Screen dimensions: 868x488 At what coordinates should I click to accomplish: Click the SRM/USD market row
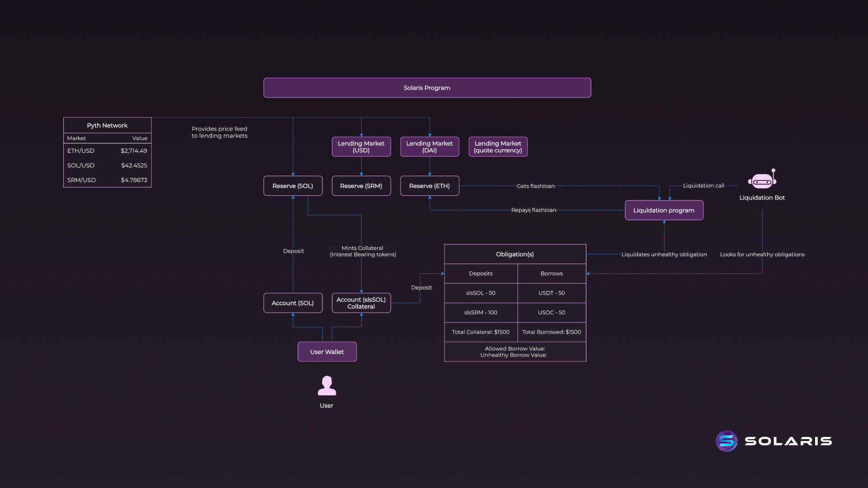tap(107, 180)
